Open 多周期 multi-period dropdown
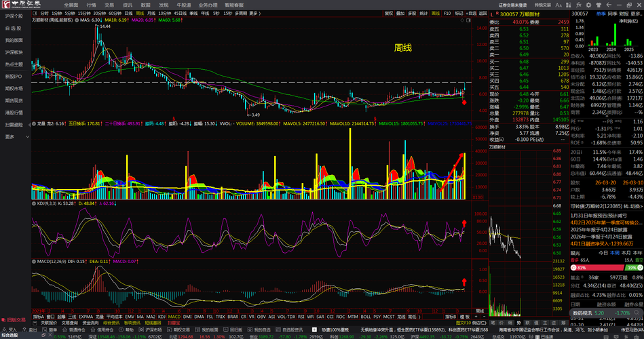The height and width of the screenshot is (339, 644). (x=241, y=13)
